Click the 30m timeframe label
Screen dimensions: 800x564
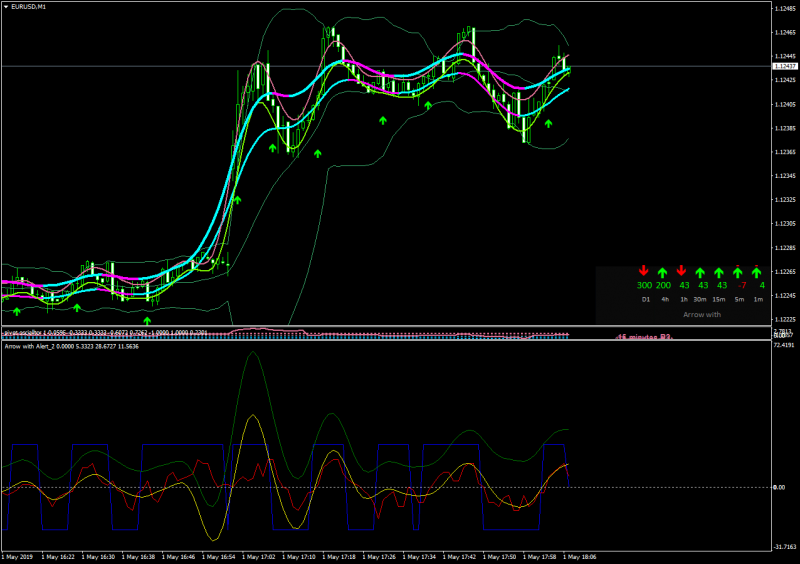click(x=700, y=300)
